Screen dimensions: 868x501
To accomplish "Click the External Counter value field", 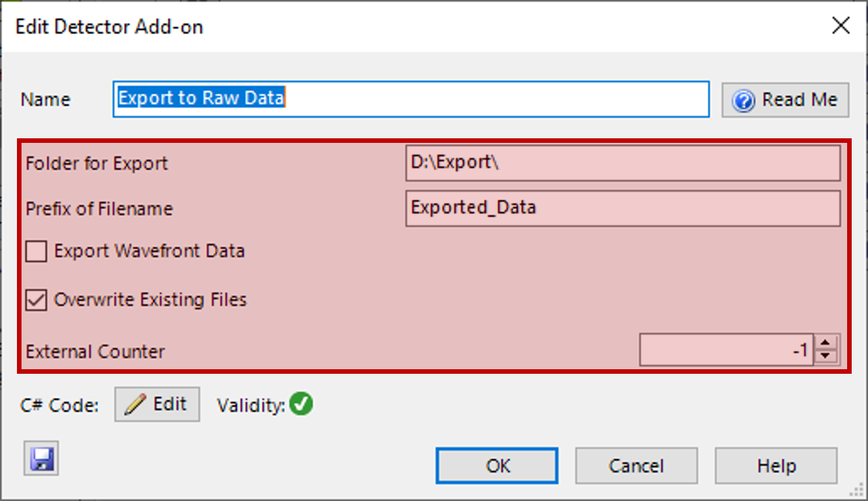I will (x=727, y=350).
